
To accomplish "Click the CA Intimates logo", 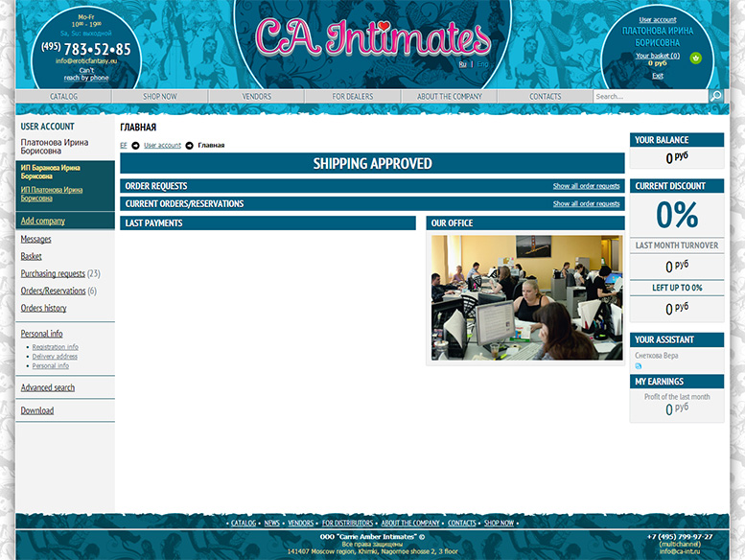I will [x=372, y=37].
